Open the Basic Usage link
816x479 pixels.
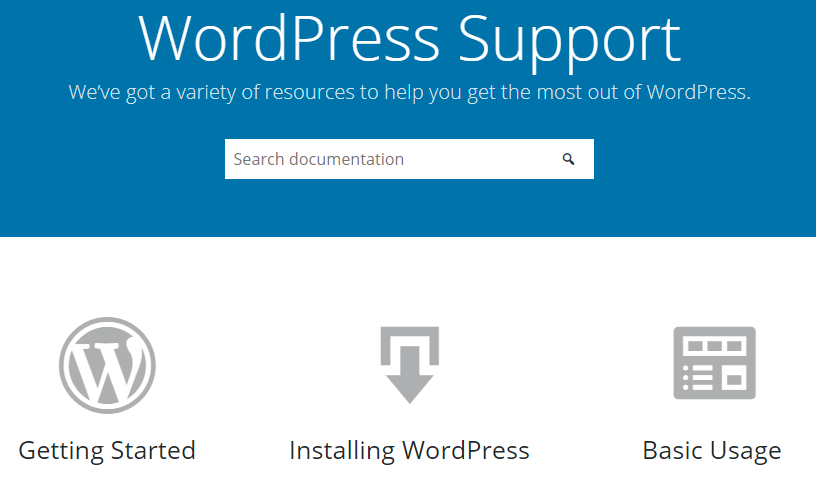tap(711, 451)
